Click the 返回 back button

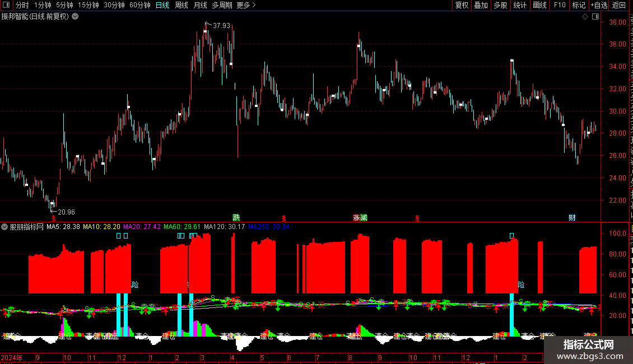point(619,5)
